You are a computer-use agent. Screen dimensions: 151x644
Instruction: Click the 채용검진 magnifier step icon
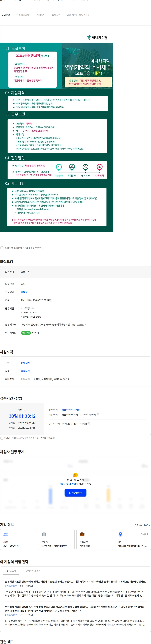coord(85,167)
